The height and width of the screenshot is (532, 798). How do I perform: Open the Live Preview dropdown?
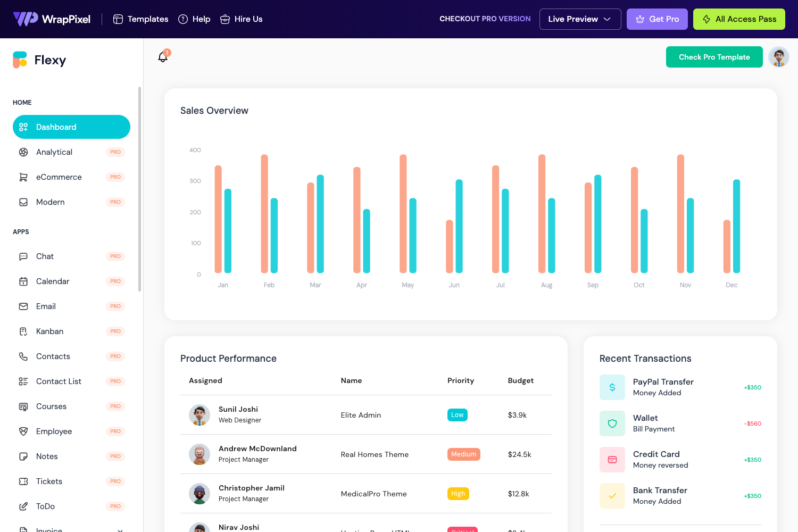(x=580, y=19)
